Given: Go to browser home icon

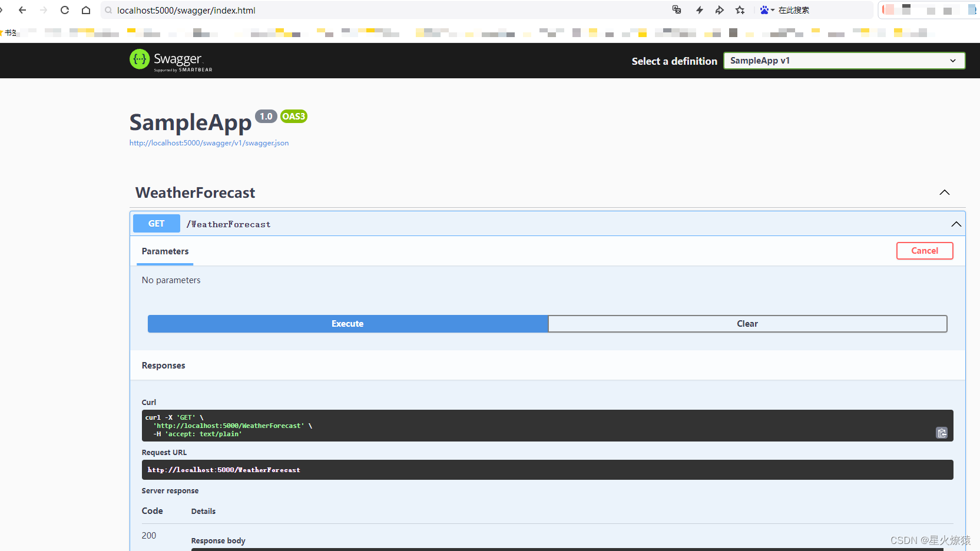Looking at the screenshot, I should pos(86,10).
